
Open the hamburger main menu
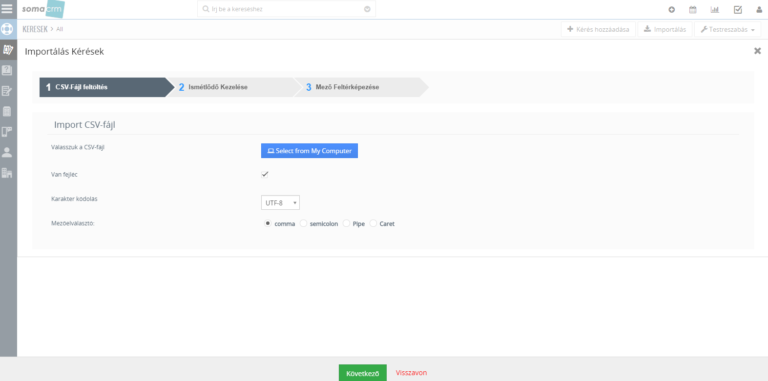coord(7,8)
